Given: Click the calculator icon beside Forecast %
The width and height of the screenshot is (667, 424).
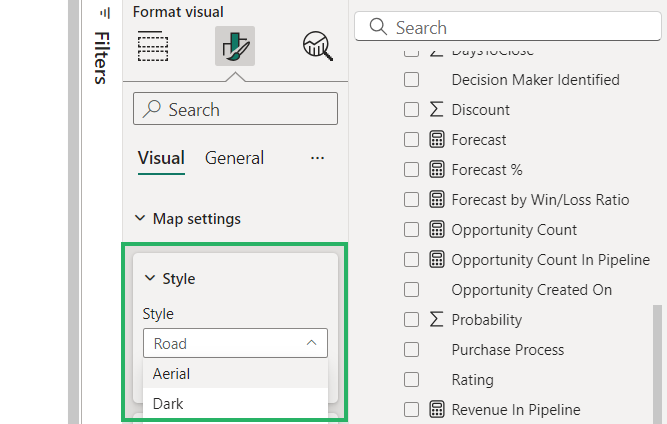Looking at the screenshot, I should click(436, 170).
